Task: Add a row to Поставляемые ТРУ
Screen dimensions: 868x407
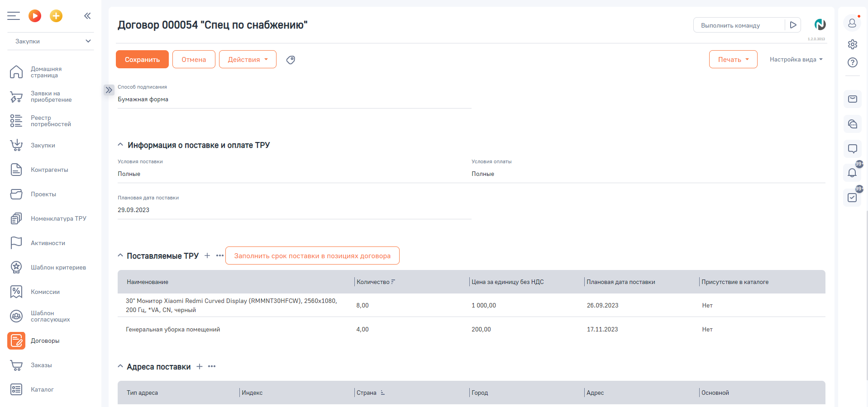Action: (207, 256)
